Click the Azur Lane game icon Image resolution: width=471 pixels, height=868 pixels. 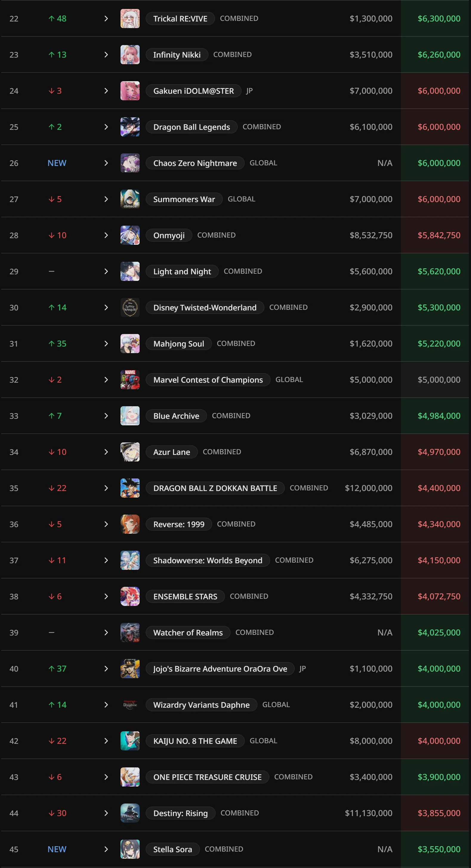coord(130,452)
